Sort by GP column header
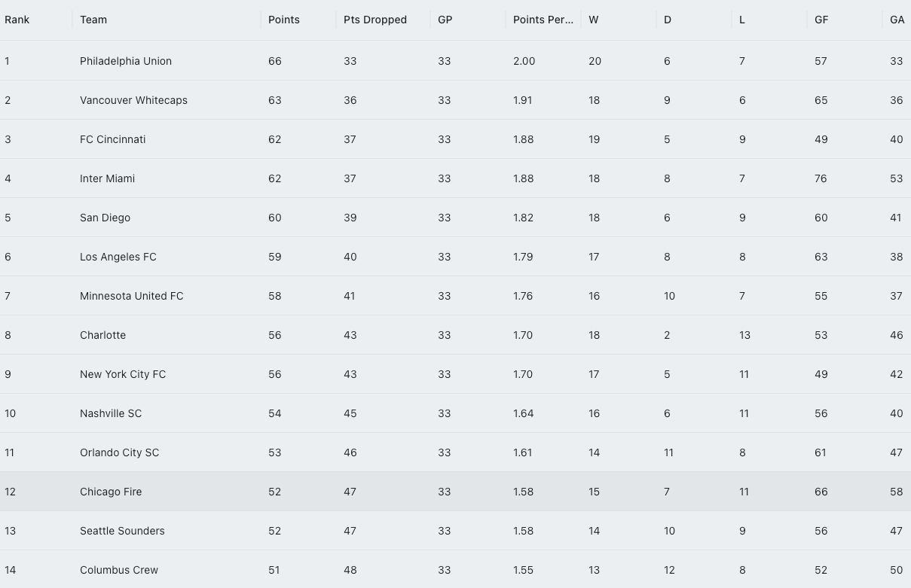The height and width of the screenshot is (588, 911). (445, 20)
